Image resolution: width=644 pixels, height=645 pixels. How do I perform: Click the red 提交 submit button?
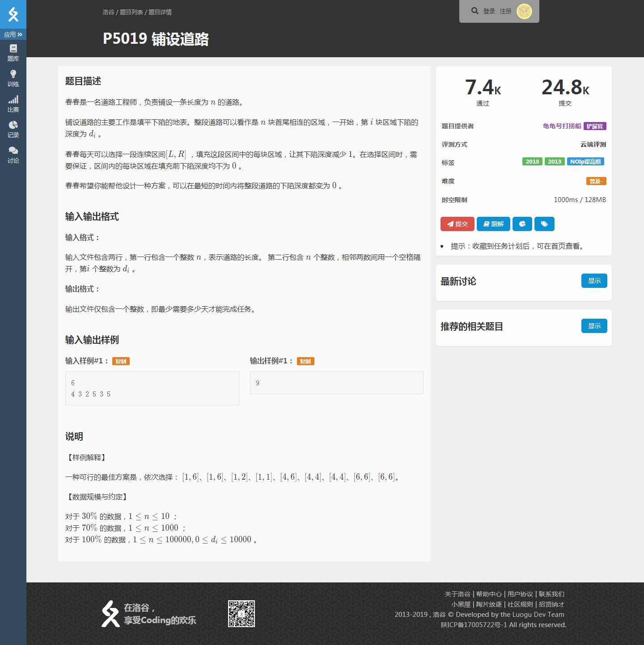pyautogui.click(x=457, y=224)
